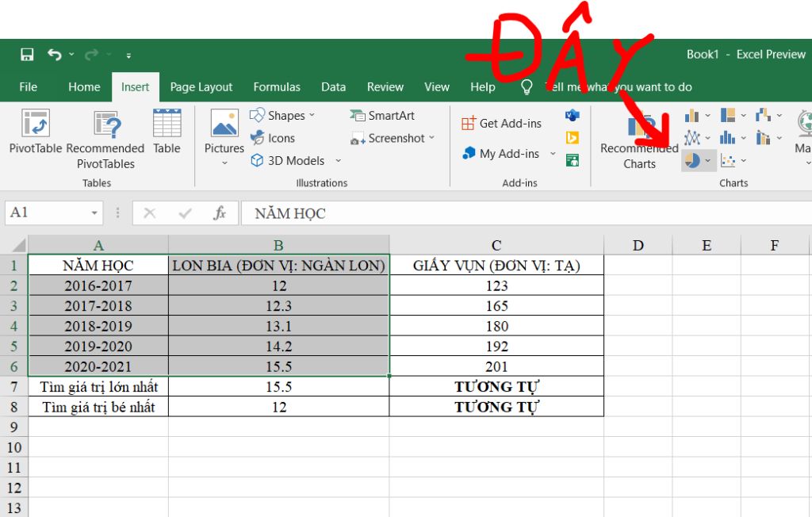This screenshot has height=517, width=812.
Task: Expand the Name Box dropdown arrow
Action: coord(94,213)
